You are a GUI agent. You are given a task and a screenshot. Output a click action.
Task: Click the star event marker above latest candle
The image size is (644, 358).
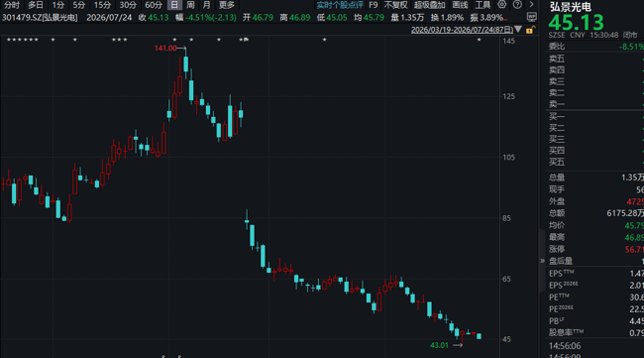coord(479,40)
